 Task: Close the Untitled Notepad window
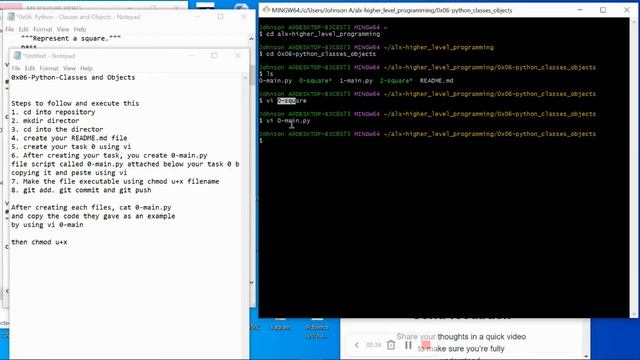(x=238, y=56)
